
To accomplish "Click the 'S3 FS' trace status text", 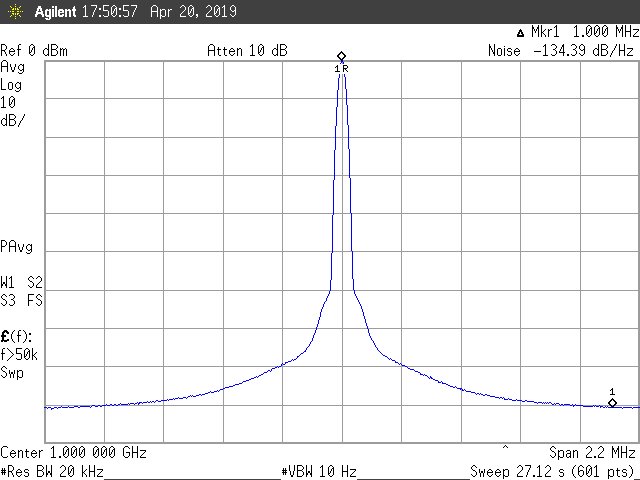I will pyautogui.click(x=21, y=301).
